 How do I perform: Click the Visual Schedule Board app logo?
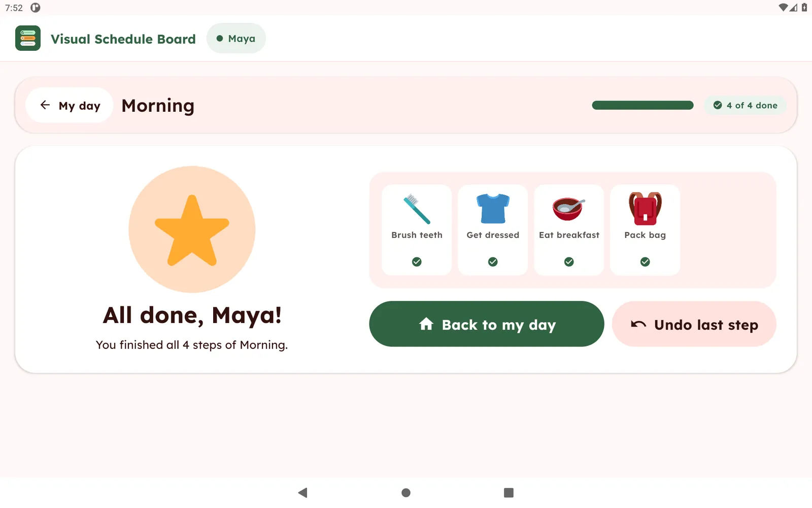click(x=28, y=38)
